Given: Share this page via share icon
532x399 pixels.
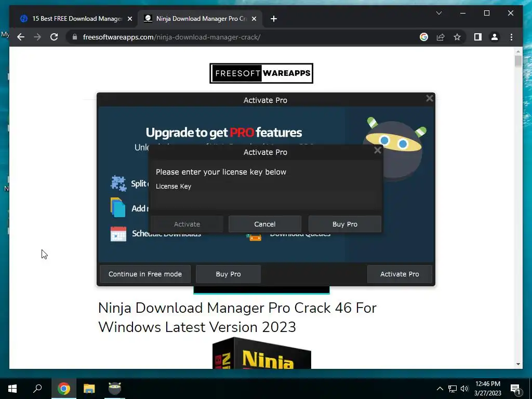Looking at the screenshot, I should tap(441, 37).
